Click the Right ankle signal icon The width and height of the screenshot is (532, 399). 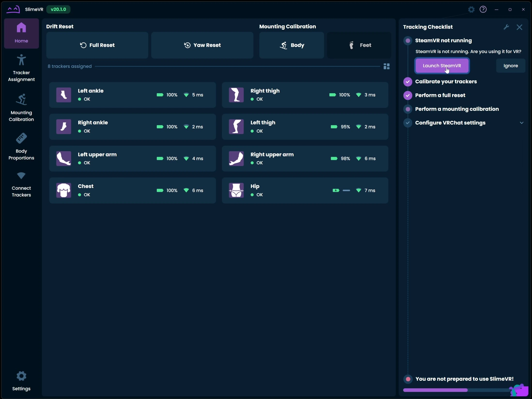[x=186, y=127]
